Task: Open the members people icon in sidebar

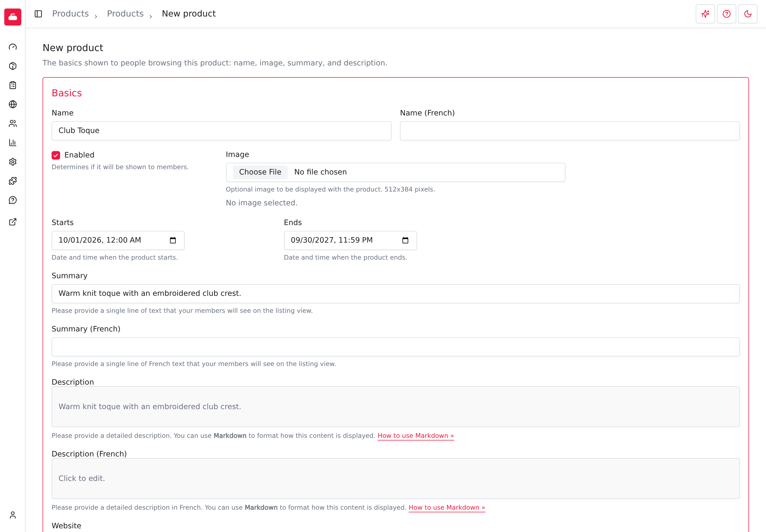Action: (13, 124)
